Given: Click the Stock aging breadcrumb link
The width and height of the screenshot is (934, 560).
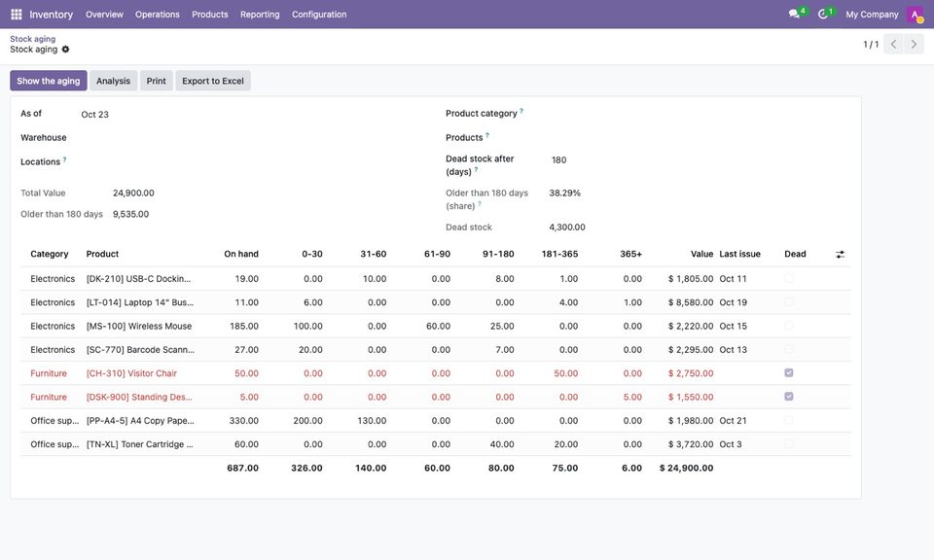Looking at the screenshot, I should [33, 39].
